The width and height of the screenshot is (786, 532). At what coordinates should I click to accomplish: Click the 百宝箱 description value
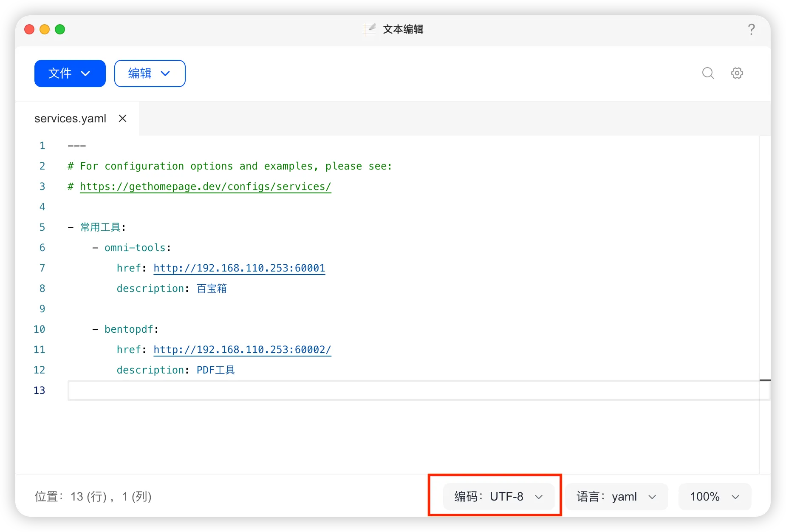point(212,289)
